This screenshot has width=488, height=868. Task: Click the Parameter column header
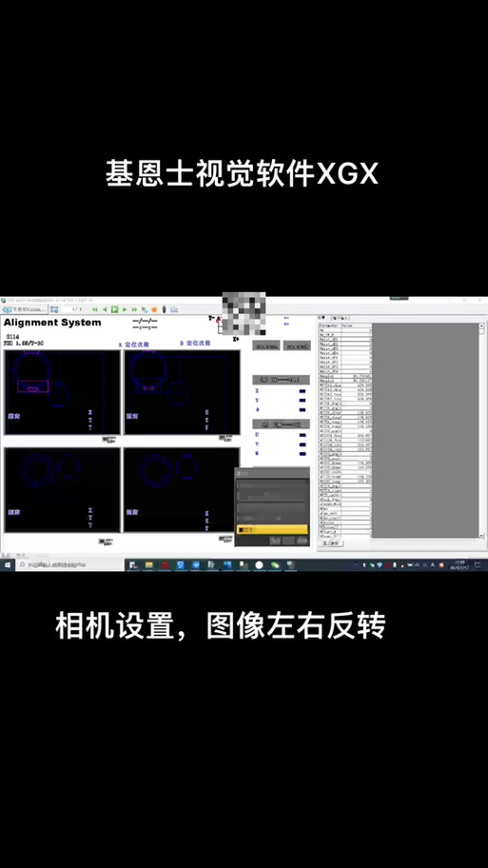329,326
